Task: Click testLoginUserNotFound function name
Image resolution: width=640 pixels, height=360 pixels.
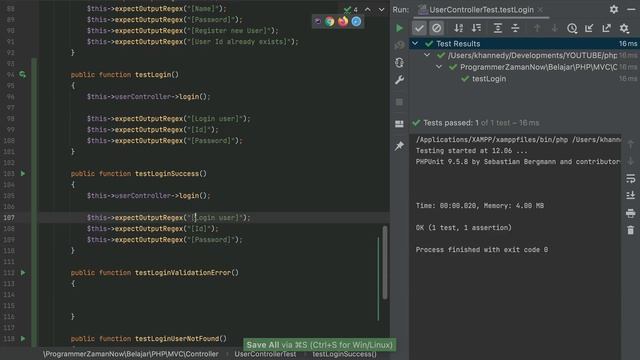Action: [x=177, y=338]
